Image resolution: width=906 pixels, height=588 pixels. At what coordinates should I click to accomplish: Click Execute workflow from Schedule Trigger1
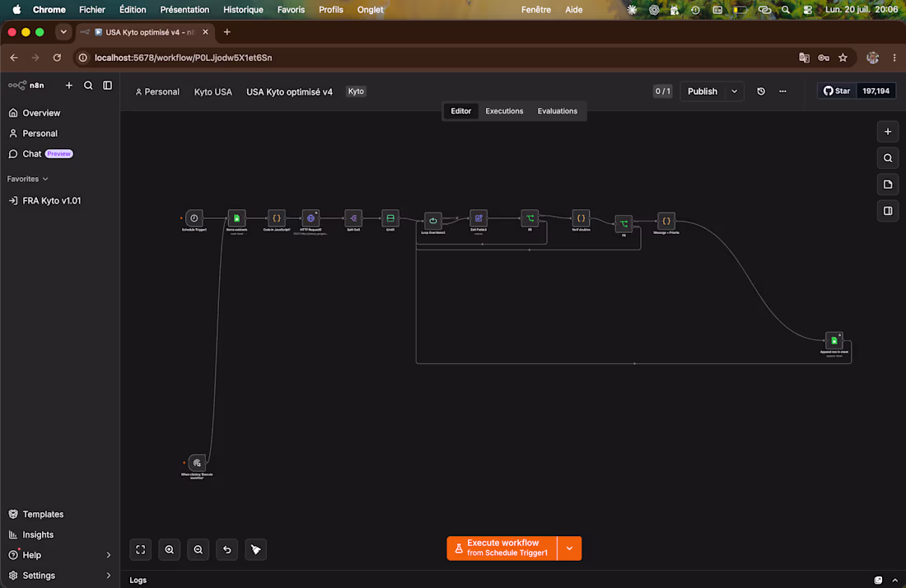tap(502, 548)
